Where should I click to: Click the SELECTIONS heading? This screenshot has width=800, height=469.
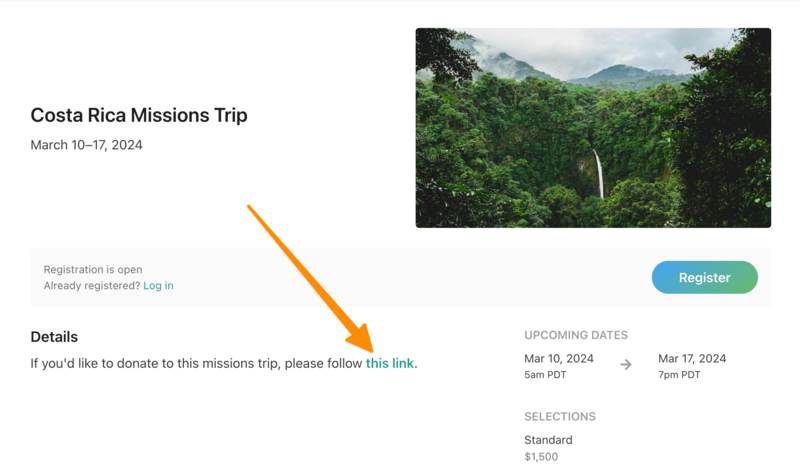click(560, 417)
